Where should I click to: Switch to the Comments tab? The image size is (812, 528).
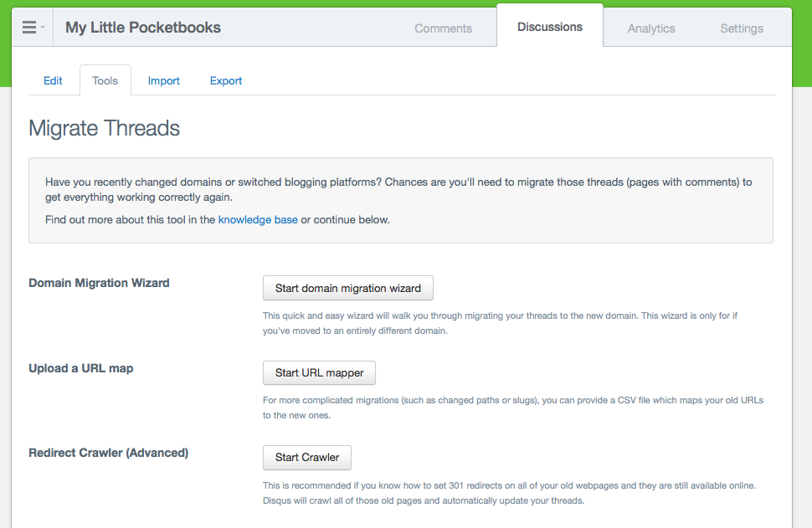443,28
